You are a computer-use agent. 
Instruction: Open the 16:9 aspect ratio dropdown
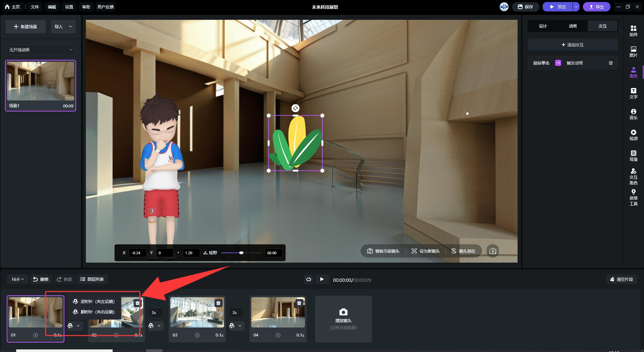coord(17,279)
